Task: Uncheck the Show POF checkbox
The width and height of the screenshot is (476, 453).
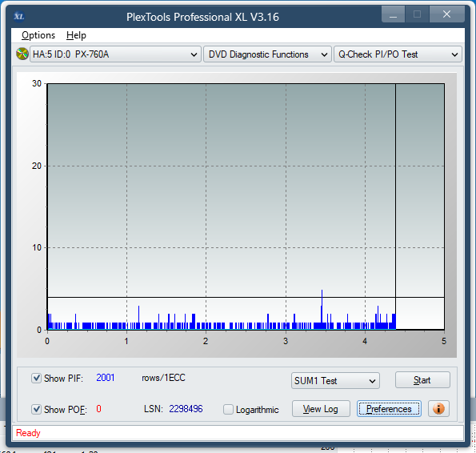Action: point(37,409)
